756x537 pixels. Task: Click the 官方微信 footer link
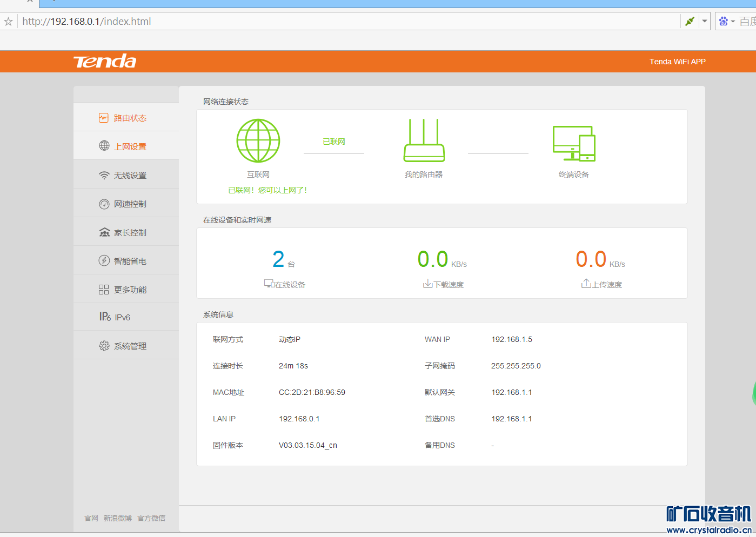tap(151, 518)
